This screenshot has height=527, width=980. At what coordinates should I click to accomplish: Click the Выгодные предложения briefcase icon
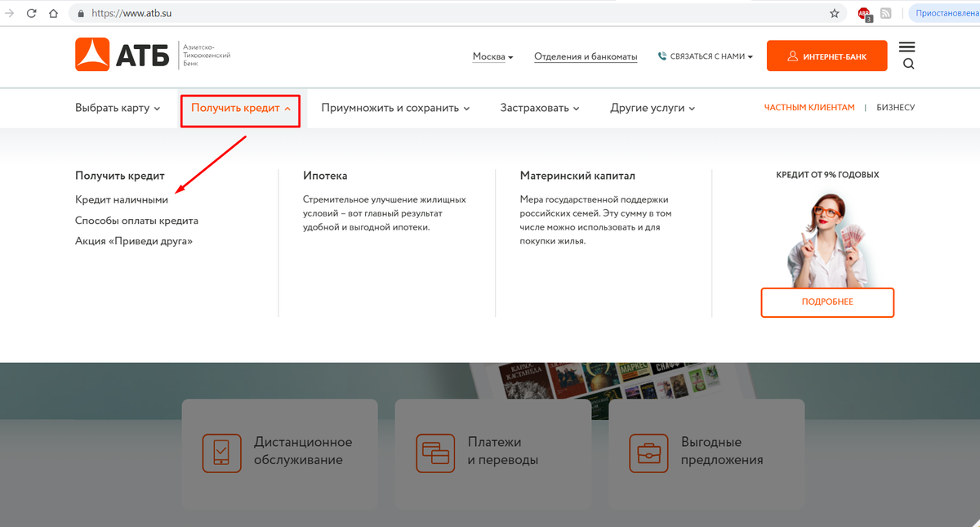[x=648, y=453]
